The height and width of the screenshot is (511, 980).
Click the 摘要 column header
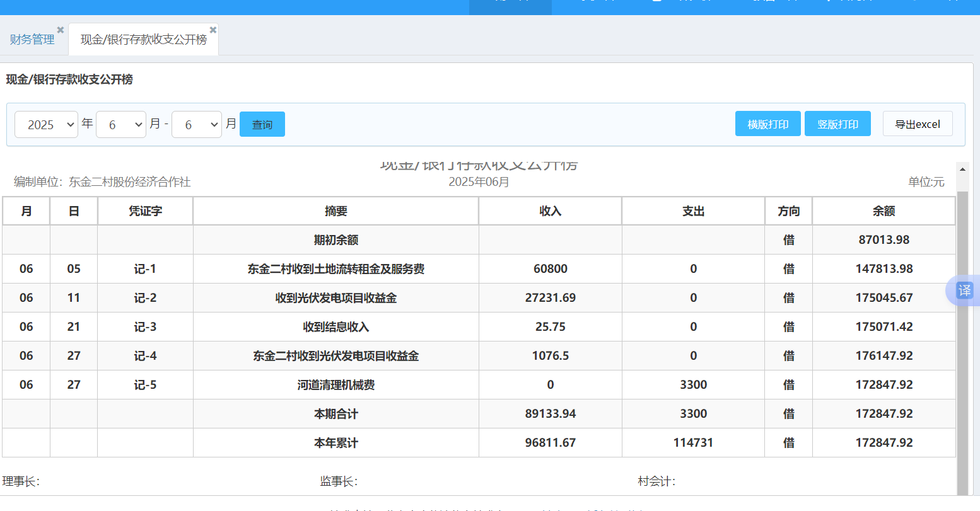point(335,211)
